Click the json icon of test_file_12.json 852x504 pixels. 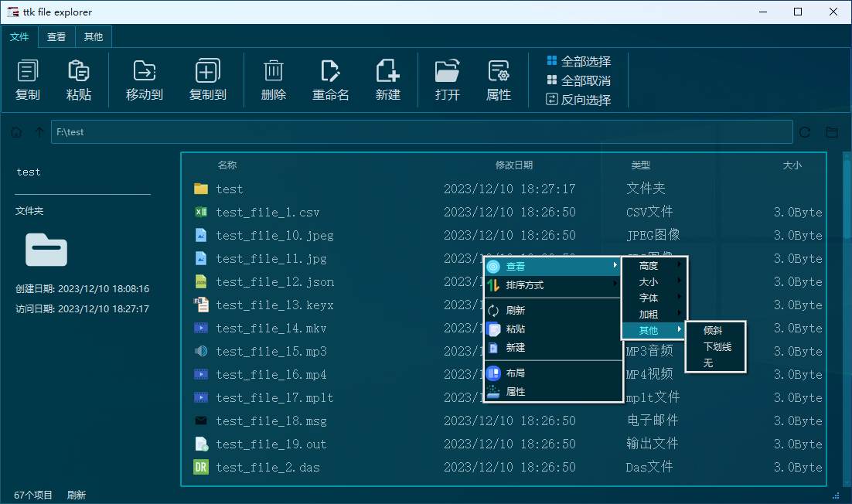(201, 281)
